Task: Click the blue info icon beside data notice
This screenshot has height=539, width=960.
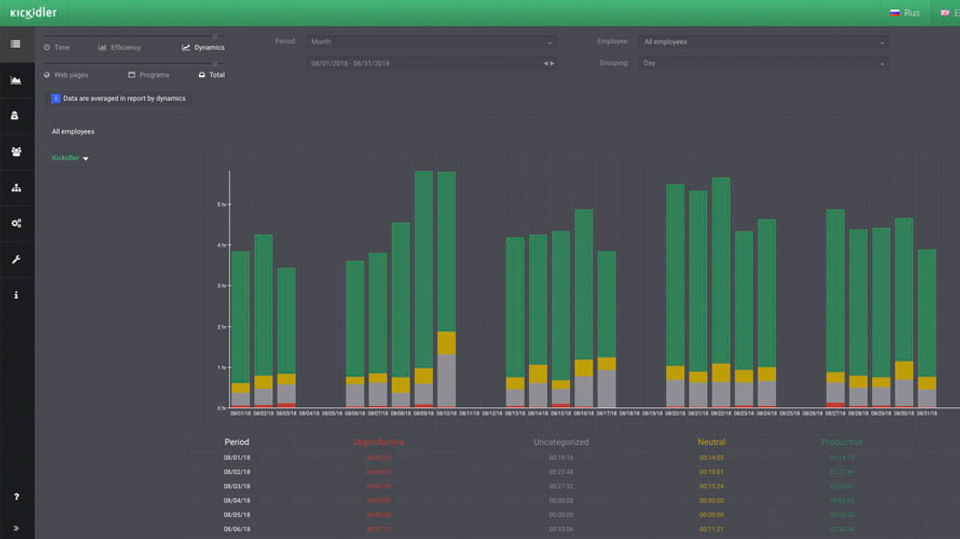Action: point(56,98)
